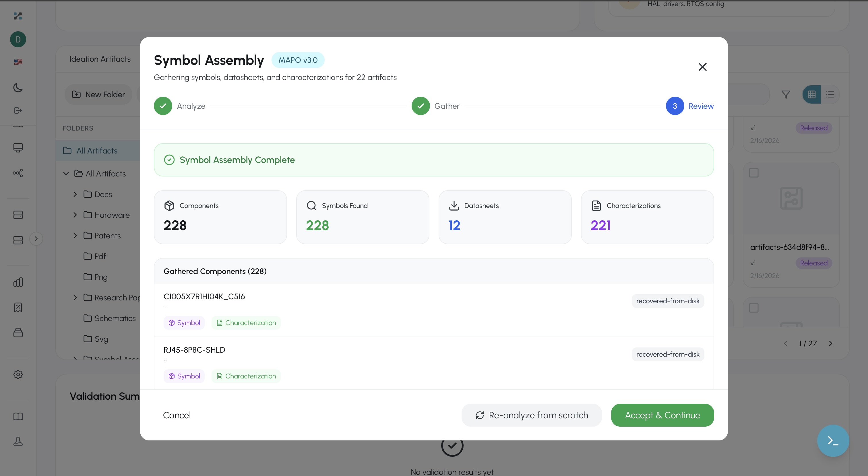The image size is (868, 476).
Task: Advance pagination to page 2 of 27
Action: click(x=831, y=343)
